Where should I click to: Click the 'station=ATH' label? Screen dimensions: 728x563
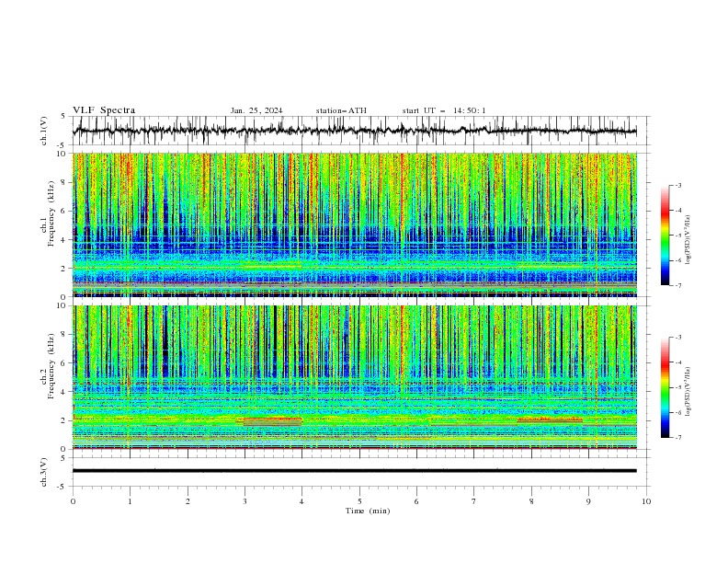pos(341,110)
